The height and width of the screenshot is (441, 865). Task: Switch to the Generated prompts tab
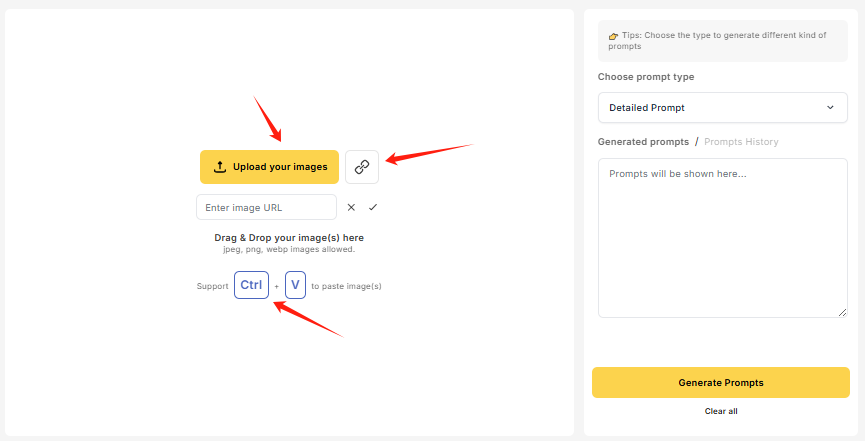tap(643, 142)
